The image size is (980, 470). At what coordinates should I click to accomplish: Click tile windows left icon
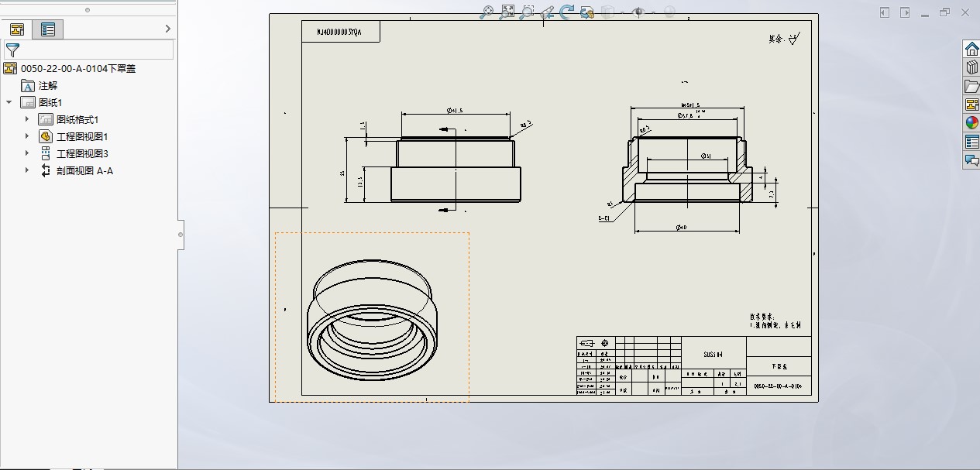click(885, 12)
